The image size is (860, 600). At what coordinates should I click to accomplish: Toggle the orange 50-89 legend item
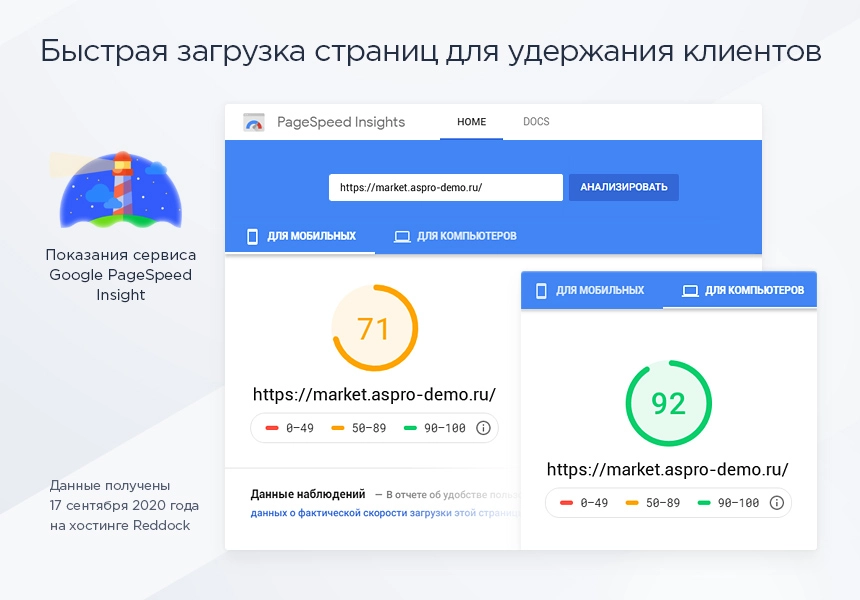click(x=350, y=428)
